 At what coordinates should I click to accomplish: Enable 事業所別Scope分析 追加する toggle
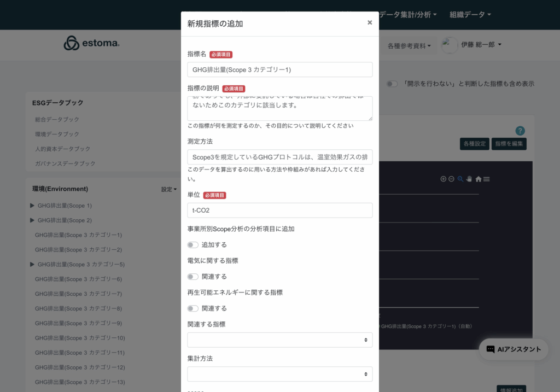[192, 245]
